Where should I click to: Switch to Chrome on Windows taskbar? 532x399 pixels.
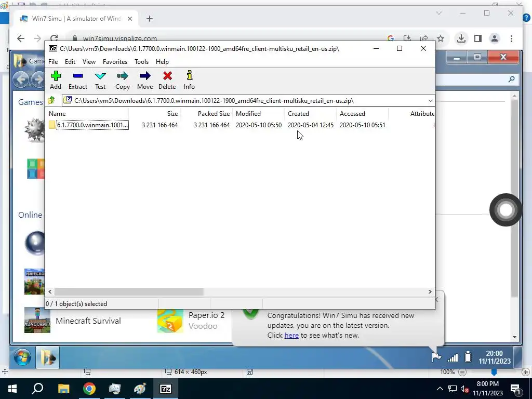click(89, 389)
